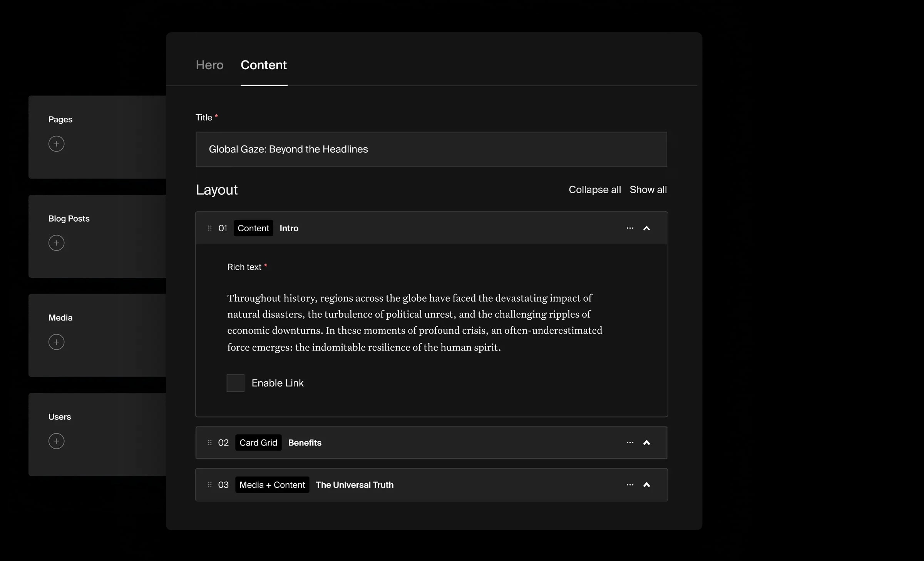This screenshot has height=561, width=924.
Task: Collapse the Content Intro section
Action: pos(647,228)
